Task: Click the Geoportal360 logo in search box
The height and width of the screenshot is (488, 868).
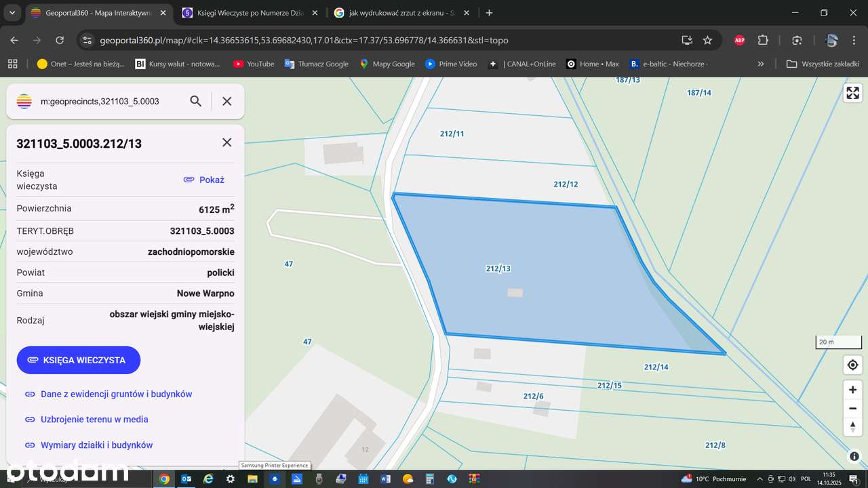Action: coord(24,102)
